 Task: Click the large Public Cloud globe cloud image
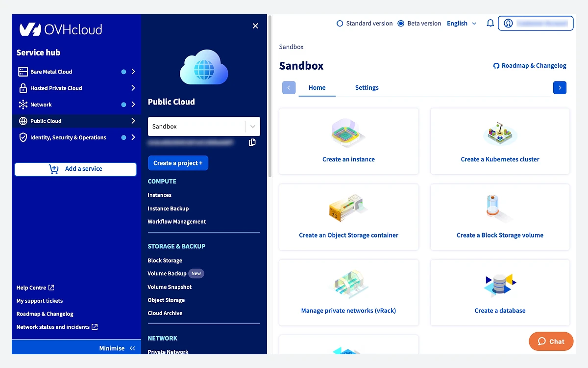click(x=204, y=67)
